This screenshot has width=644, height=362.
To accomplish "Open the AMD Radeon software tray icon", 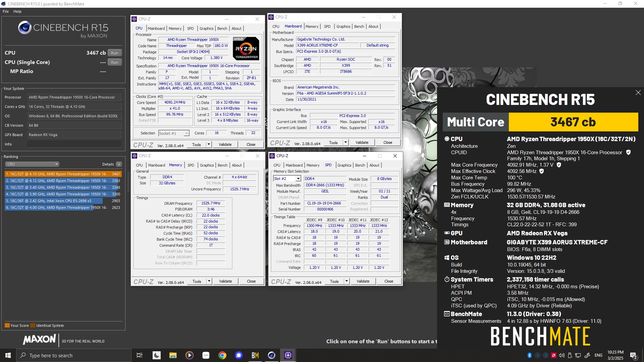I will (x=554, y=355).
